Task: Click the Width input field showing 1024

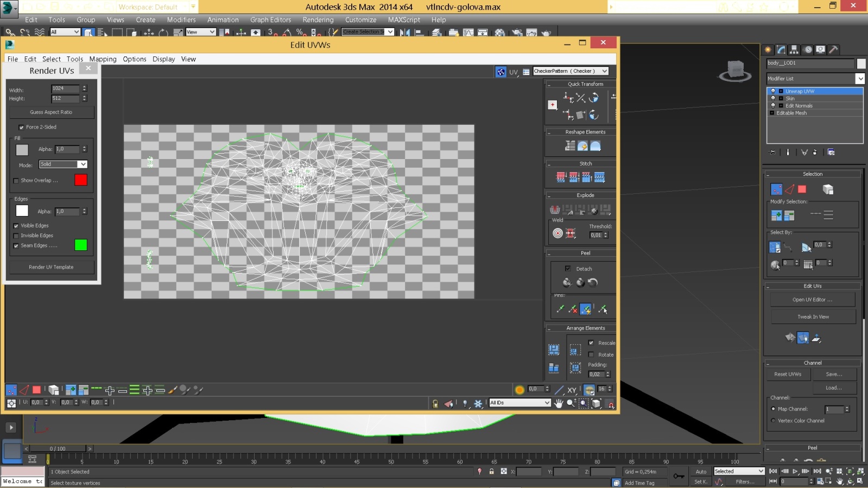Action: tap(66, 88)
